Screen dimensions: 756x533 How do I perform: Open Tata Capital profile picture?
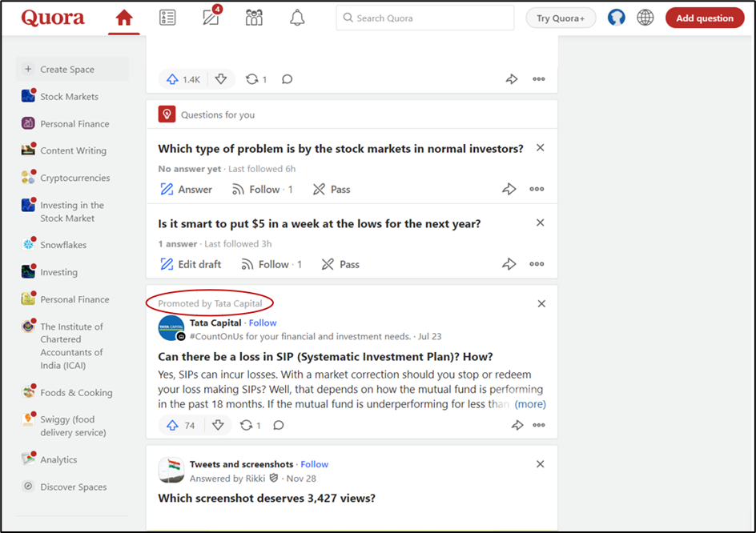point(171,328)
